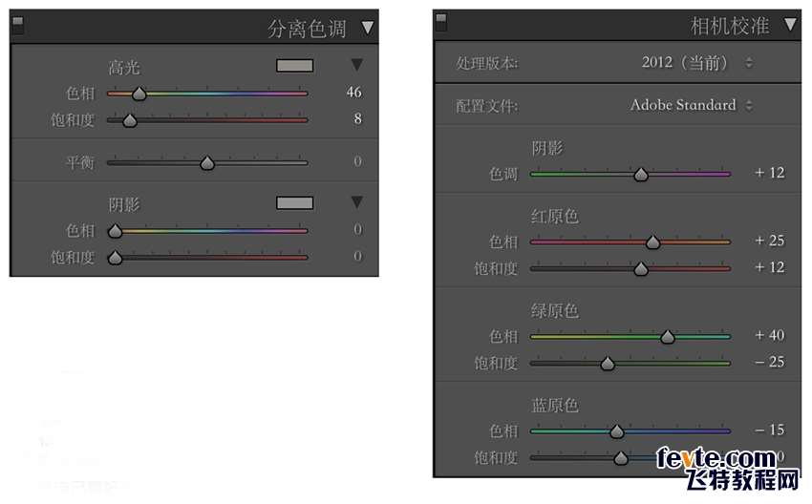Click the 绿原色 色相 value field +40
This screenshot has width=812, height=504.
coord(769,335)
